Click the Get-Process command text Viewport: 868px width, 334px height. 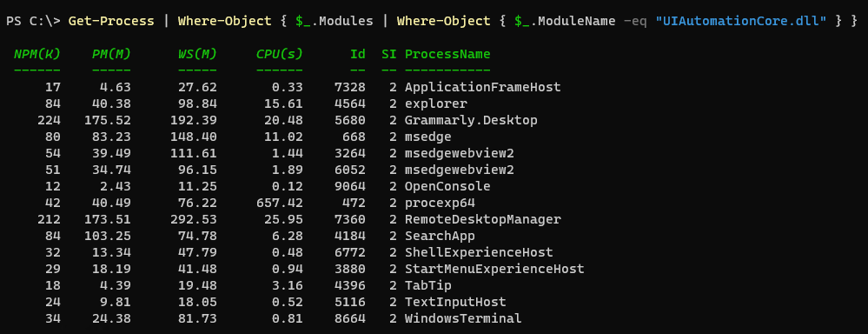(x=111, y=22)
